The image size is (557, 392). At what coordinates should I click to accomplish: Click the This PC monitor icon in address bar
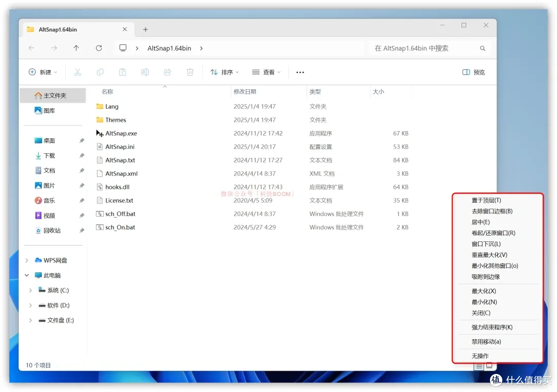123,48
